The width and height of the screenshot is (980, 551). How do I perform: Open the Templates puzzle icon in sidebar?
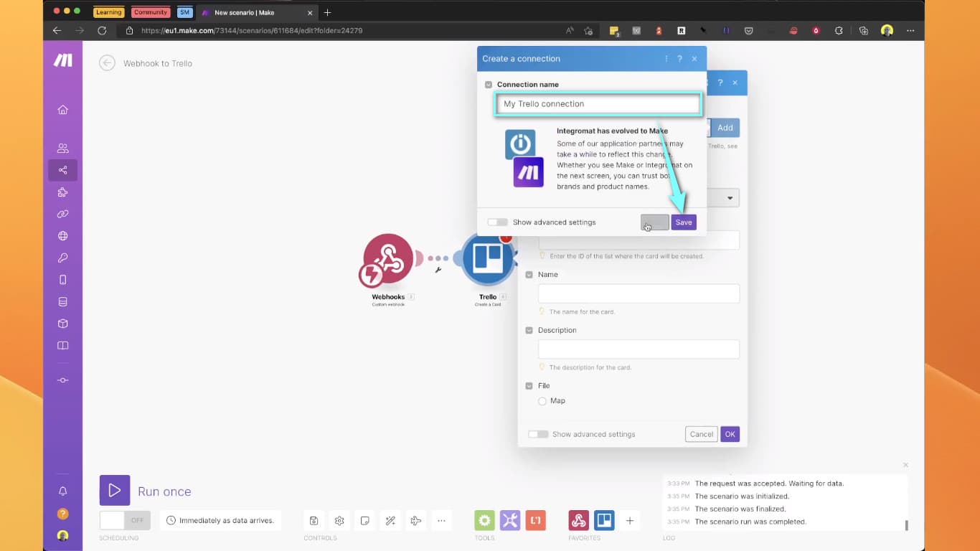63,192
